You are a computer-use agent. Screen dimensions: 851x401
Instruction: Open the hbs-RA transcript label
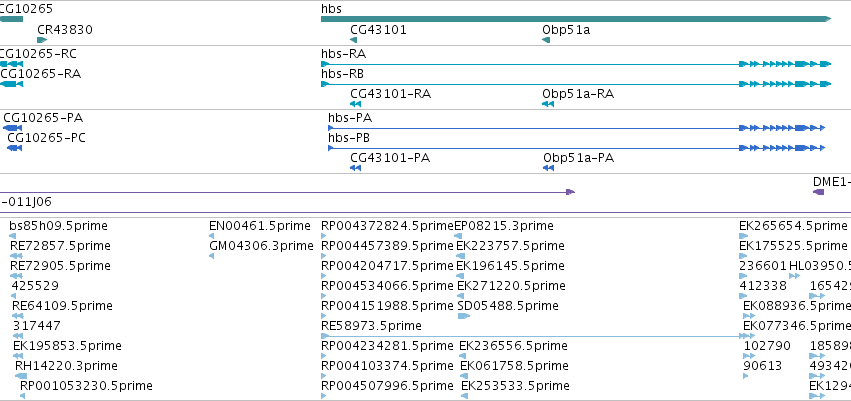(344, 54)
